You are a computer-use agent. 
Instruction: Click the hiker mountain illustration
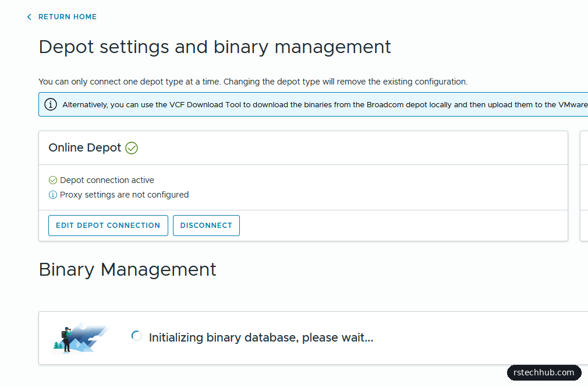80,338
